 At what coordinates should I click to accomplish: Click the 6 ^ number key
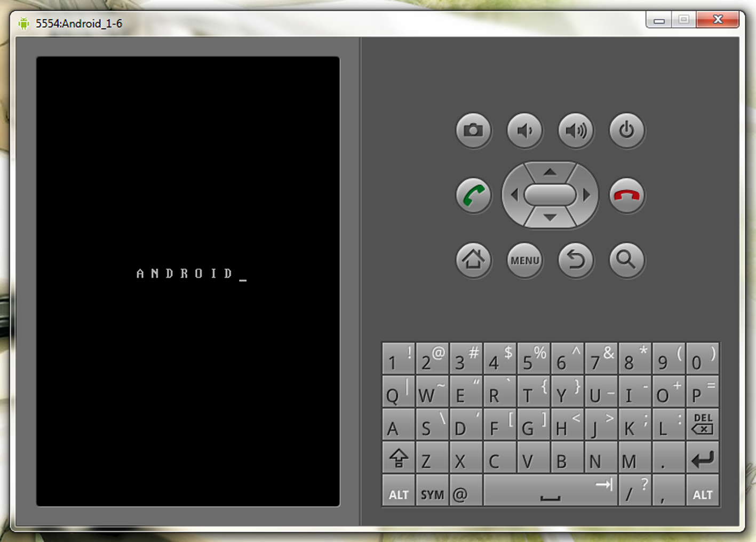pyautogui.click(x=567, y=358)
